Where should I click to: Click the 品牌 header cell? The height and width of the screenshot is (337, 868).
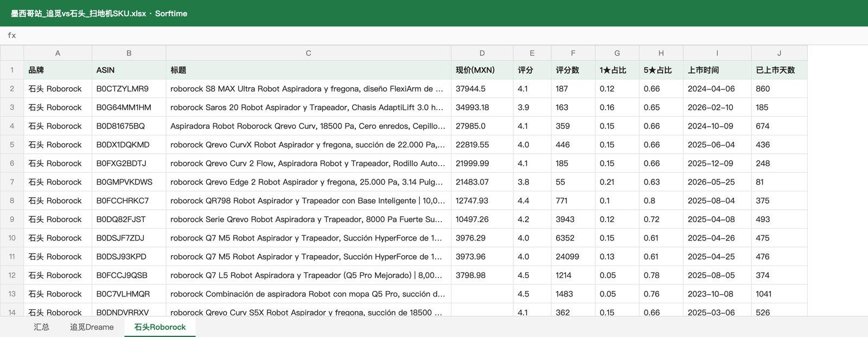[58, 70]
